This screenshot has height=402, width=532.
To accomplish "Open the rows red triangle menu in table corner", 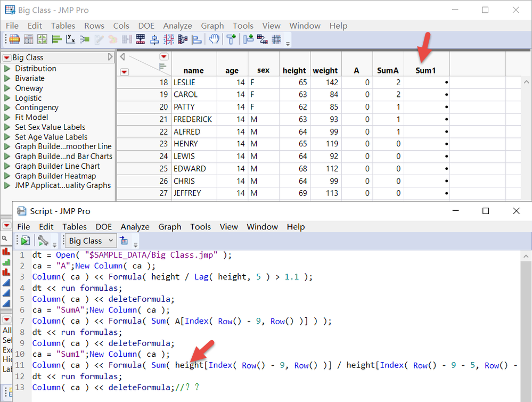I will tap(124, 72).
